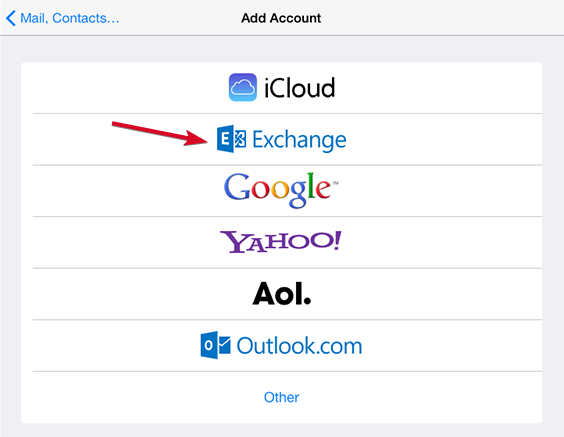Click the blue capital G in Google
This screenshot has height=437, width=564.
coord(237,186)
